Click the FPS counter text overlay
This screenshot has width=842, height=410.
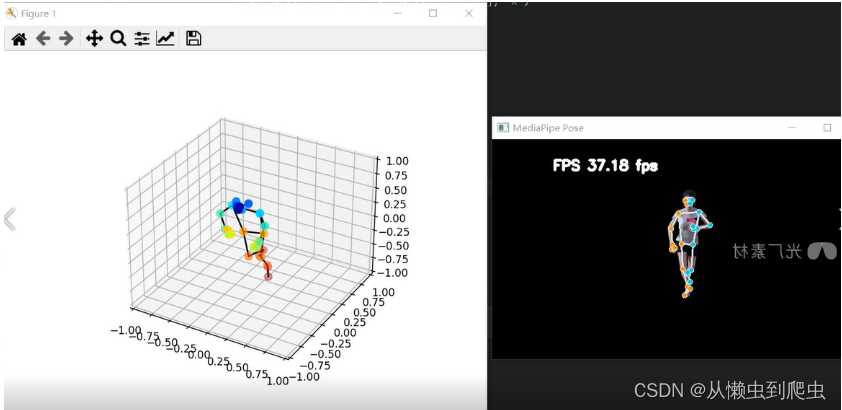(x=605, y=166)
